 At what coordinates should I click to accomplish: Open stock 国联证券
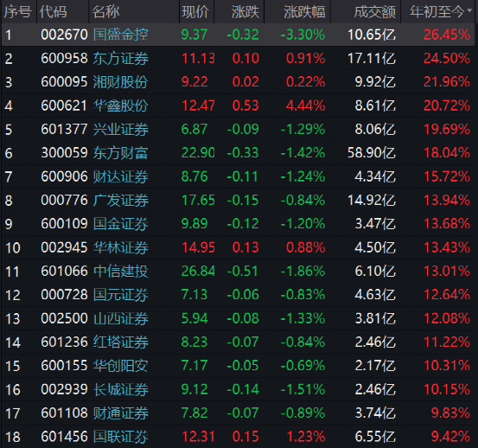(121, 437)
